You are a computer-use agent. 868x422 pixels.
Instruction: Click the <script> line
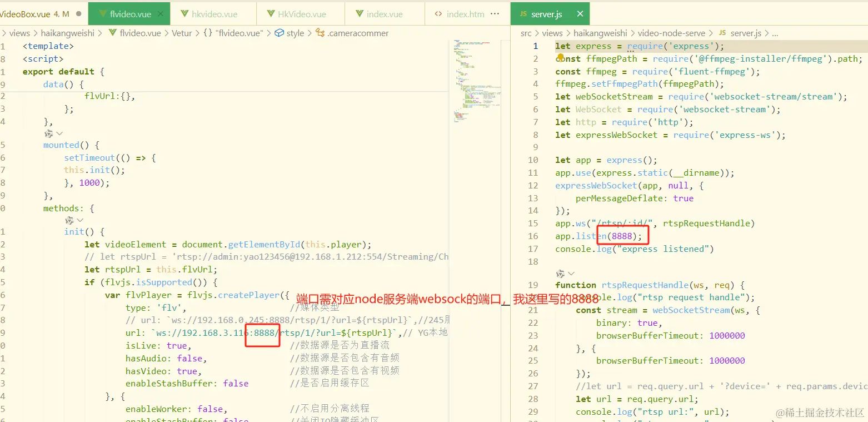coord(43,59)
